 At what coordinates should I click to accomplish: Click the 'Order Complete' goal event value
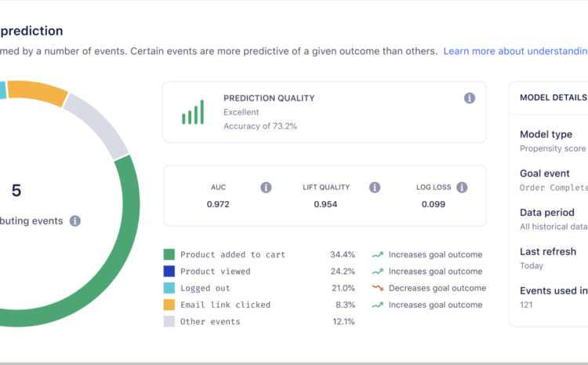point(554,188)
